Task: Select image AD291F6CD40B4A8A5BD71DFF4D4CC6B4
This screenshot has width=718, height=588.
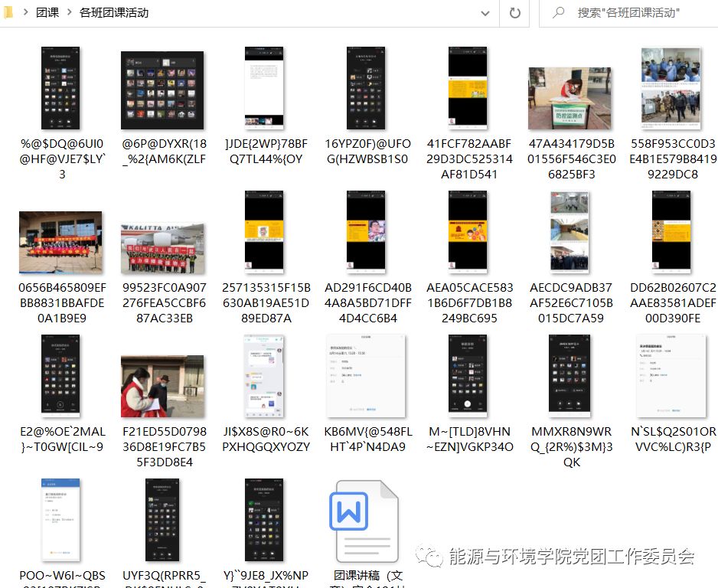Action: click(x=364, y=232)
